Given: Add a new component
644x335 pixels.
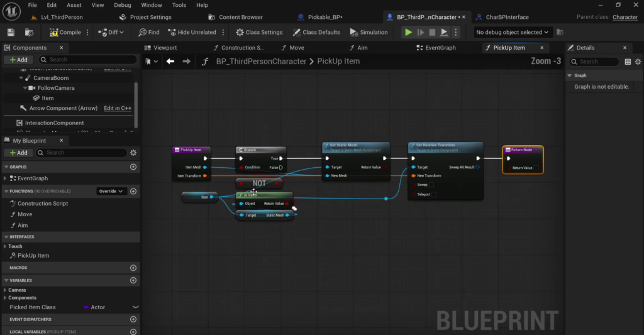Looking at the screenshot, I should point(18,60).
